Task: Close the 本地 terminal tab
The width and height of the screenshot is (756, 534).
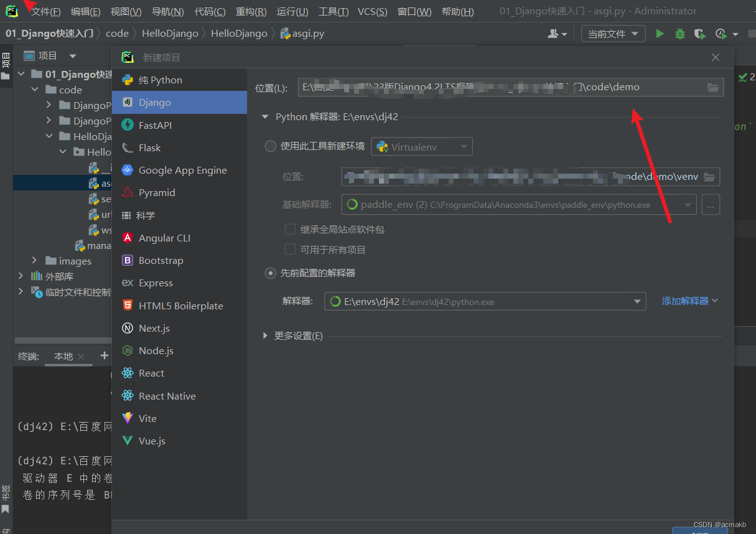Action: click(80, 357)
